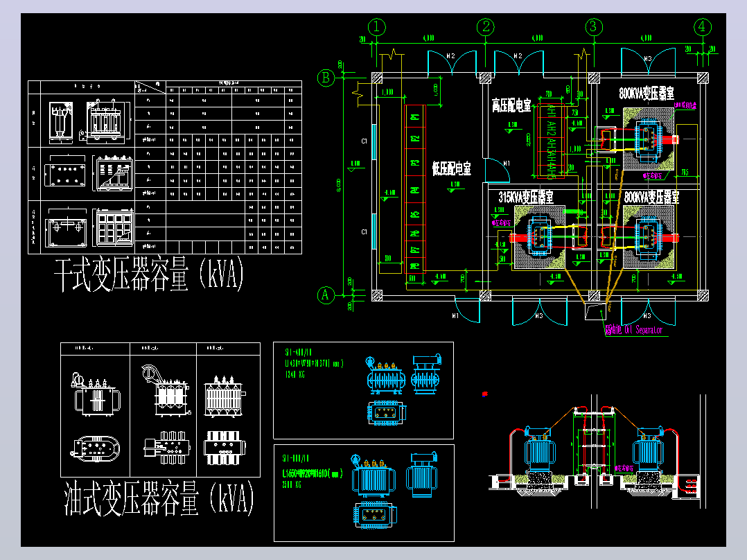Image resolution: width=747 pixels, height=560 pixels.
Task: Select left transformer in section view
Action: click(x=540, y=449)
